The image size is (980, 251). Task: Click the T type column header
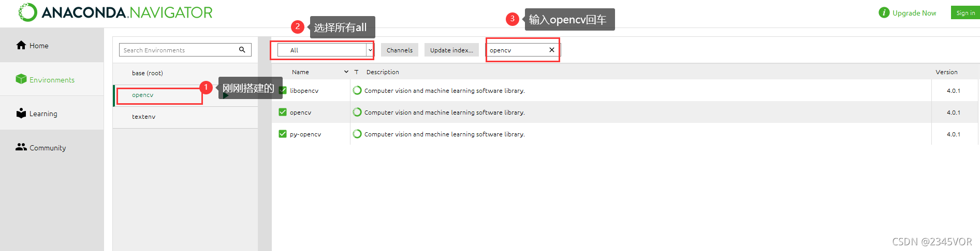pyautogui.click(x=356, y=72)
